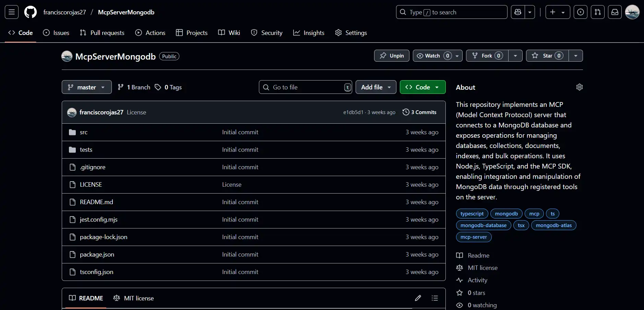The image size is (644, 310).
Task: Click the MIT license scale icon in sidebar
Action: (x=460, y=268)
